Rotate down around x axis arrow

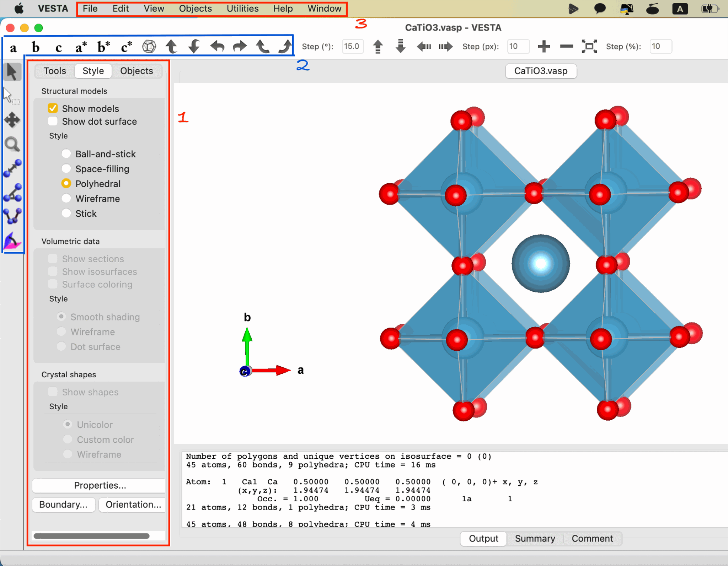click(194, 47)
